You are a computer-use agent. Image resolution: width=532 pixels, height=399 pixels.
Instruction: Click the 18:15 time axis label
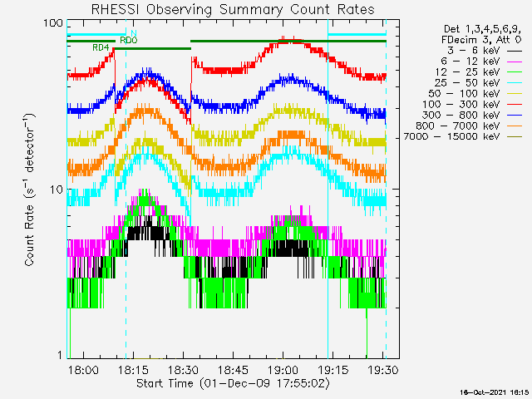pyautogui.click(x=133, y=370)
